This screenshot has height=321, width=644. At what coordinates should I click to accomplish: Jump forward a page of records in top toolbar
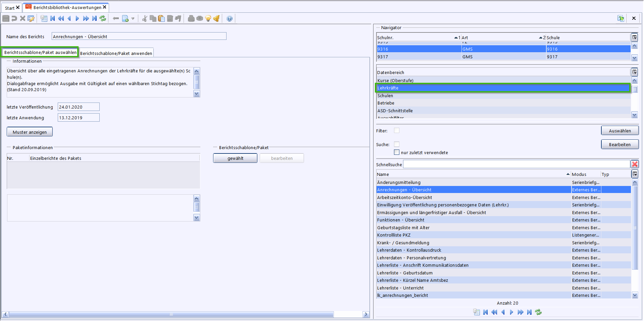[86, 18]
